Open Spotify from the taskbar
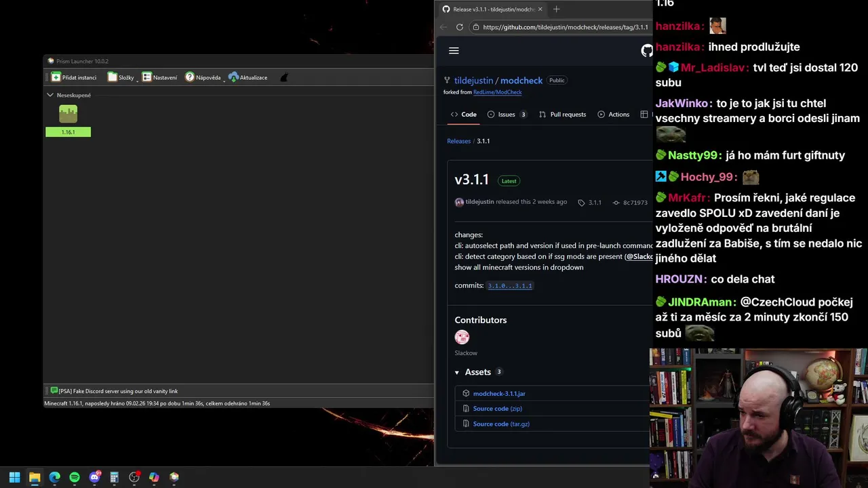Screen dimensions: 868x488 click(75, 477)
